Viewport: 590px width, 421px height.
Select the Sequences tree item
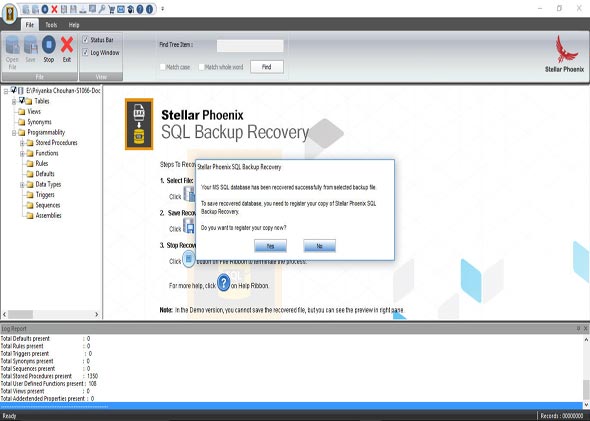(48, 205)
